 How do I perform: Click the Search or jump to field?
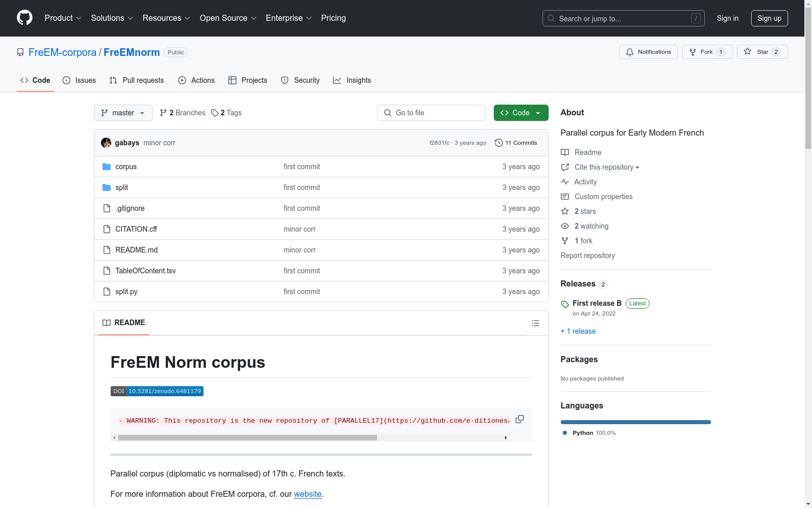[624, 18]
